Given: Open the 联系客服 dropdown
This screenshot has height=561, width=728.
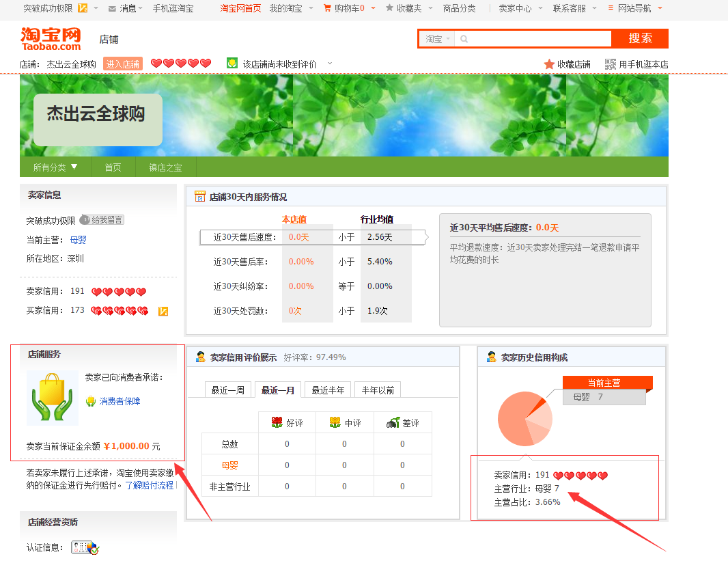Looking at the screenshot, I should click(x=594, y=8).
